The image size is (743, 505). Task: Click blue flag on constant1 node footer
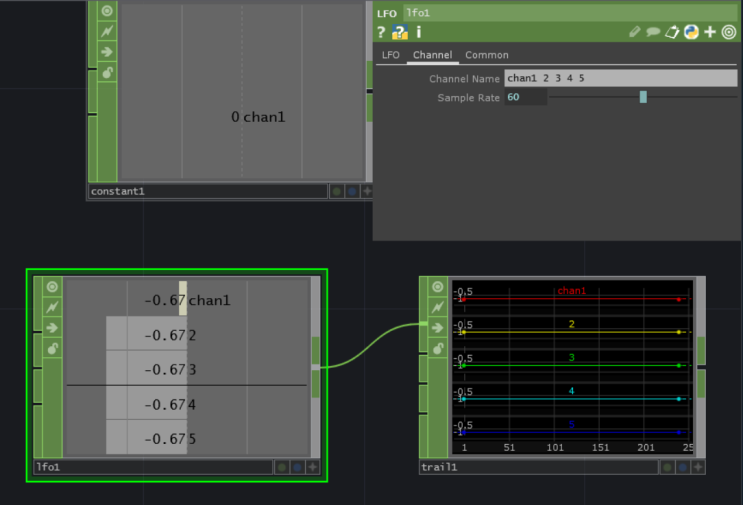point(352,191)
